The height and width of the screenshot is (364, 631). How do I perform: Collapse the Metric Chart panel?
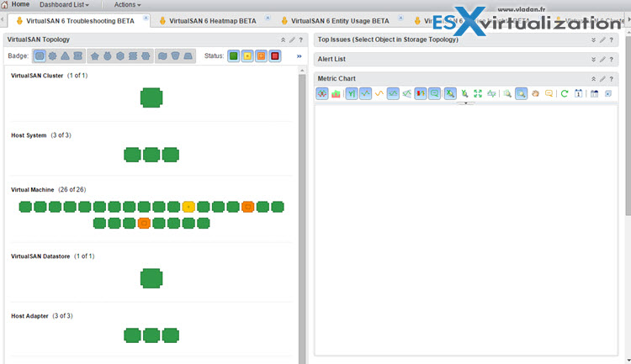point(594,79)
